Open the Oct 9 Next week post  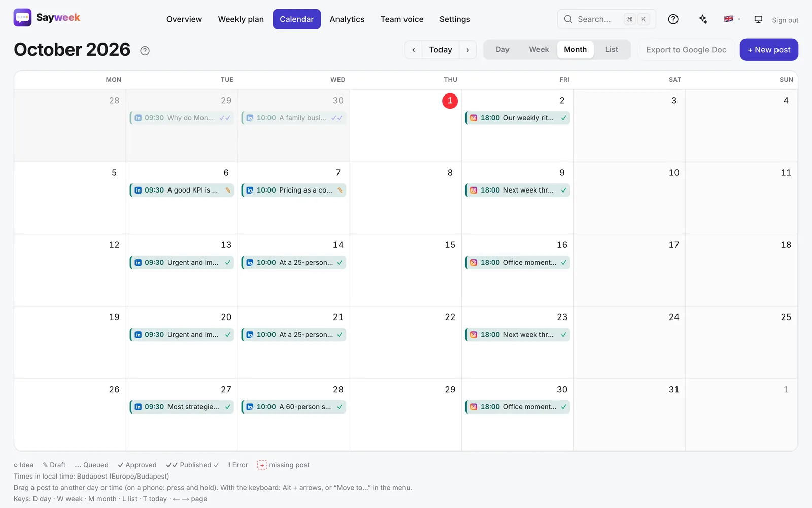point(518,190)
